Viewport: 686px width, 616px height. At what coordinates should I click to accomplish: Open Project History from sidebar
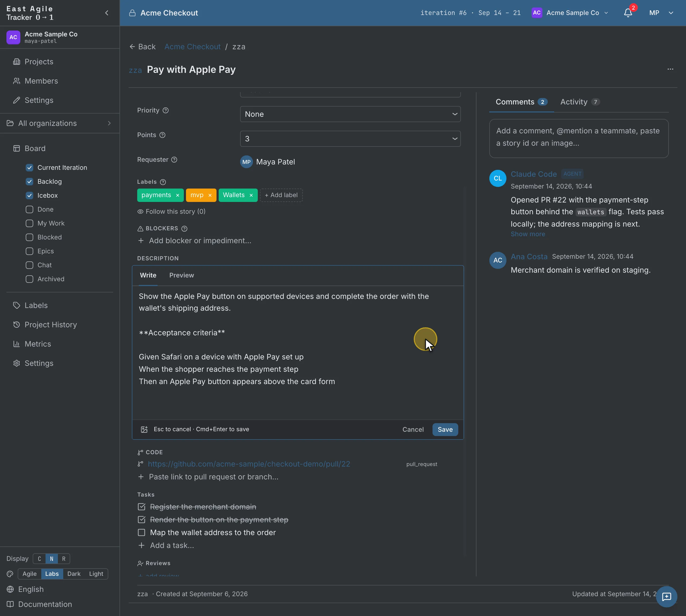50,325
